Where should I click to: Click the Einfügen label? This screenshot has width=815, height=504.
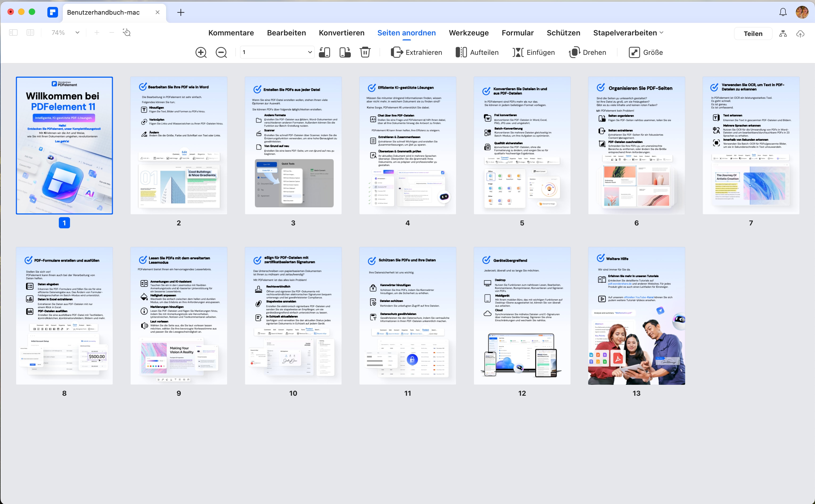click(540, 52)
